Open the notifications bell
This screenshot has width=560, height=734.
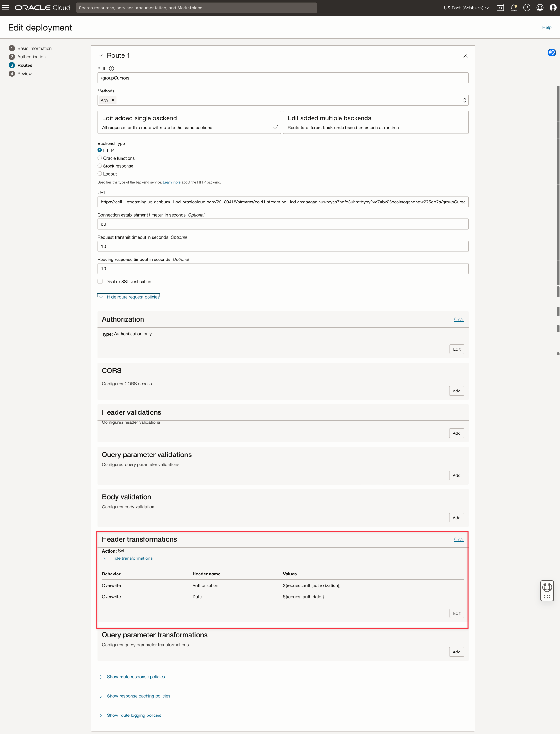(513, 7)
